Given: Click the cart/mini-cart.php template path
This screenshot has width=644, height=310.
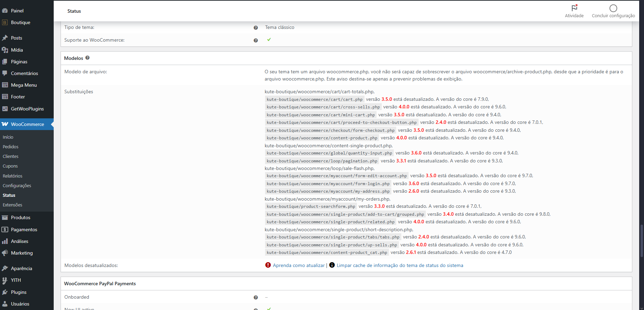Looking at the screenshot, I should tap(321, 115).
